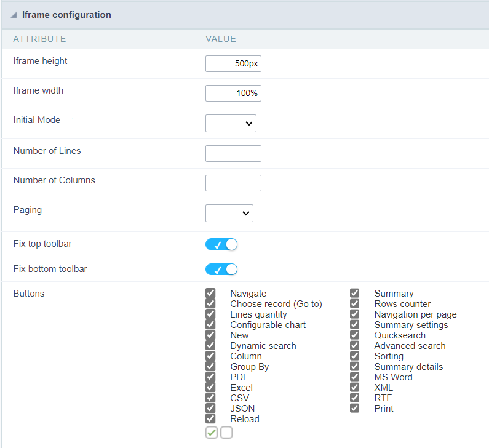Uncheck the Reload checkbox

click(210, 418)
